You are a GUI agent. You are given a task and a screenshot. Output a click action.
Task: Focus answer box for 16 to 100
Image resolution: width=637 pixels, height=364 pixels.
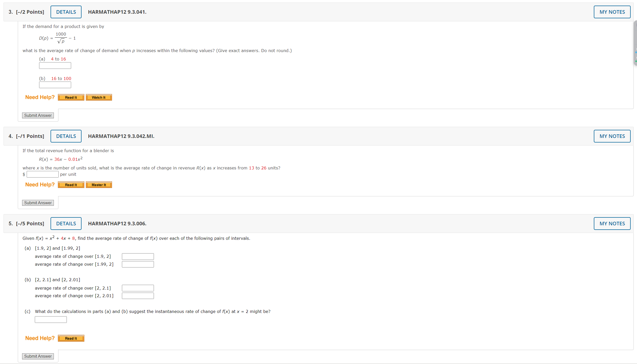pos(55,85)
